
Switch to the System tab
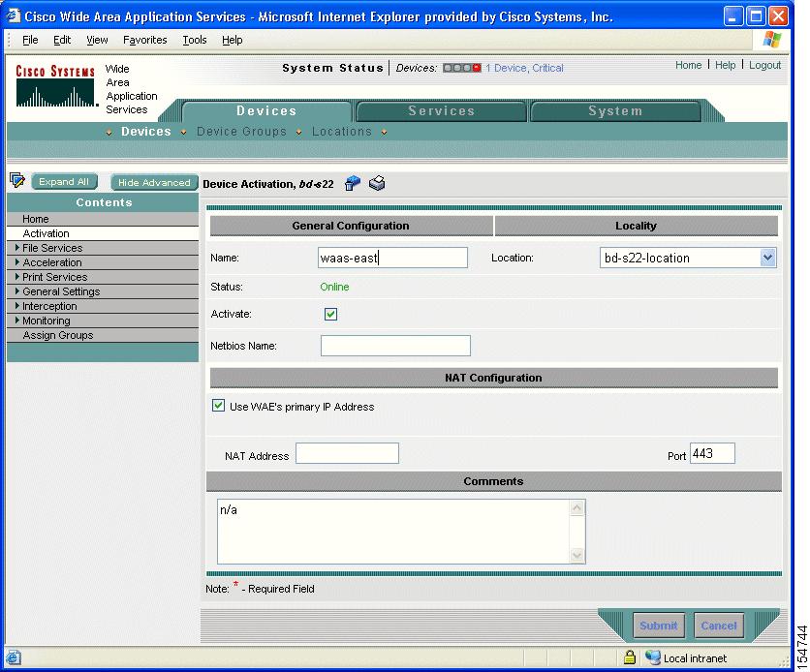[x=615, y=111]
